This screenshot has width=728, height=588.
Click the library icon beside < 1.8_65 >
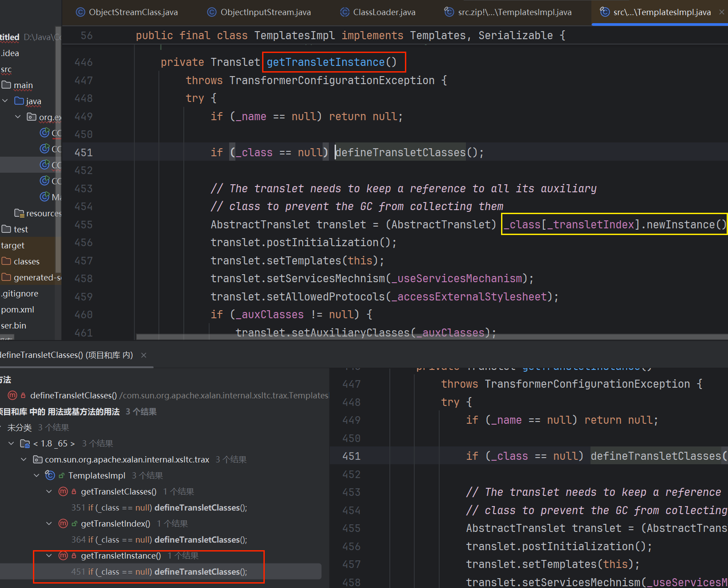click(x=25, y=443)
